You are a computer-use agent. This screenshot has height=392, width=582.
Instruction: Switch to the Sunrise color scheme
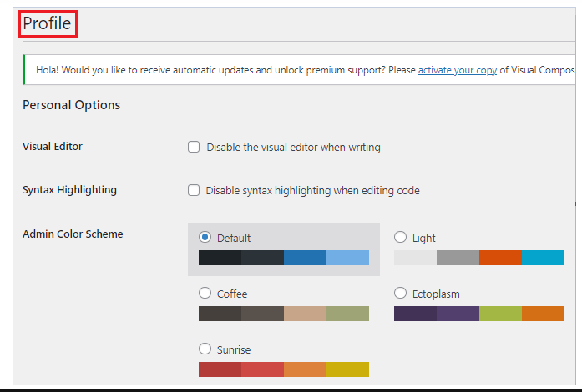[x=205, y=349]
